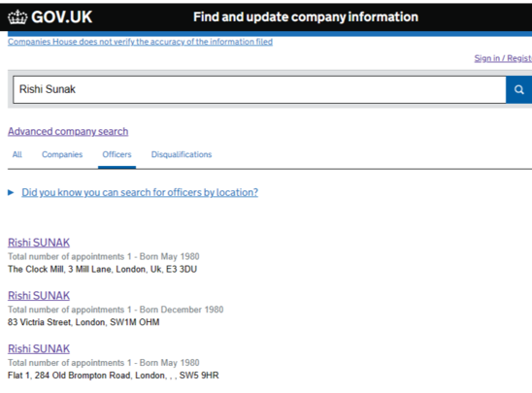The width and height of the screenshot is (532, 393).
Task: Open Rishi SUNAK born December 1980 result
Action: (39, 296)
